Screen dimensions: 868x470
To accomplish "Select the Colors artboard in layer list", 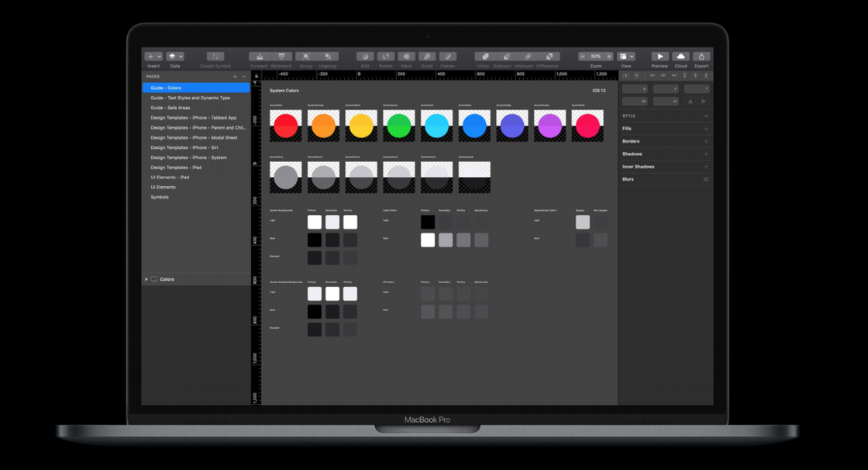I will (x=196, y=279).
